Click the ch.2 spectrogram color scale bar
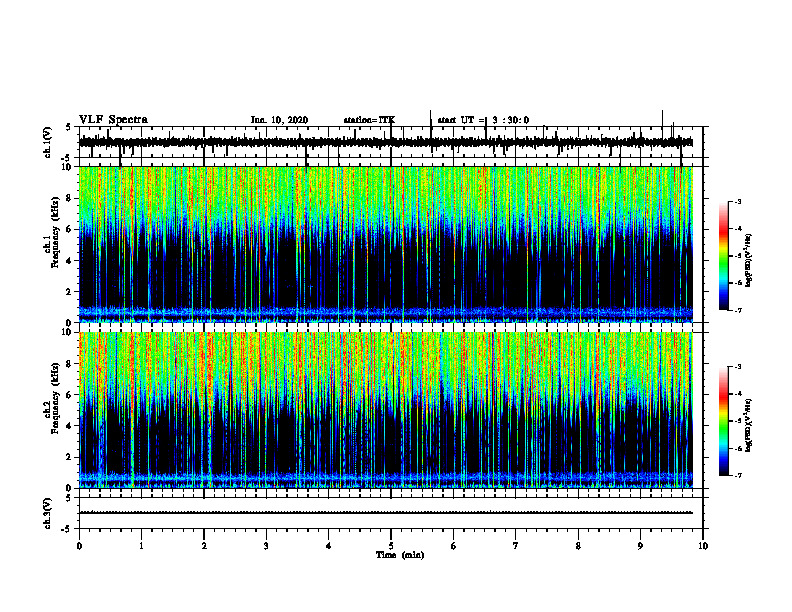Viewport: 792px width, 612px height. click(x=724, y=421)
